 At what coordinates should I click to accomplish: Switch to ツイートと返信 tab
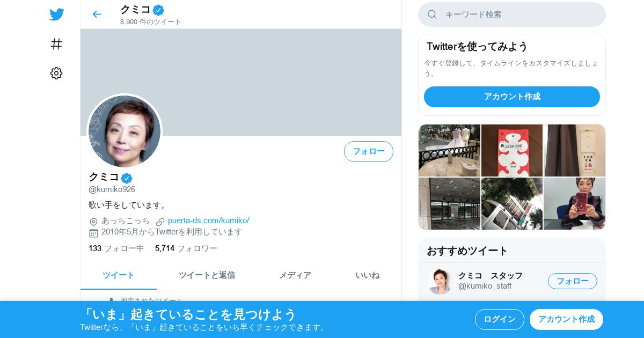point(207,275)
